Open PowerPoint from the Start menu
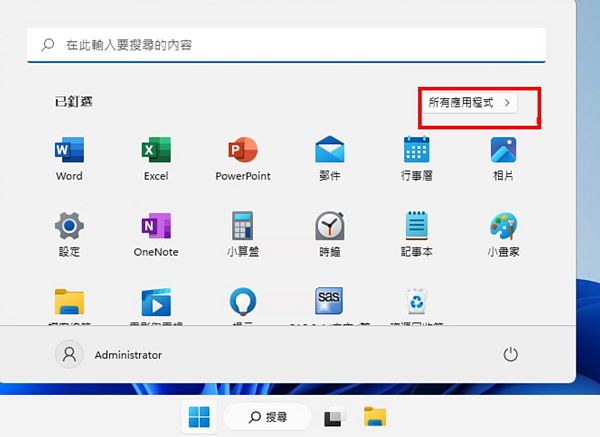The height and width of the screenshot is (437, 600). pos(243,152)
